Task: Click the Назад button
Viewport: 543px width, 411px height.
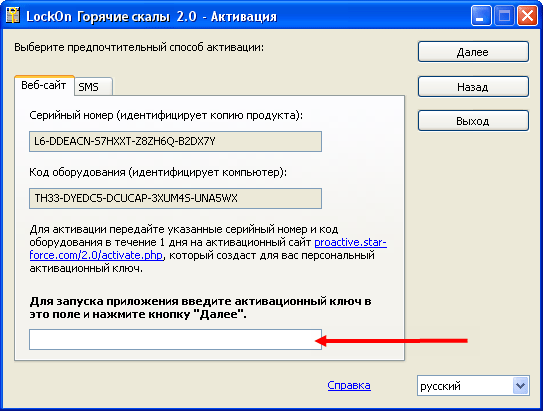Action: click(x=473, y=87)
